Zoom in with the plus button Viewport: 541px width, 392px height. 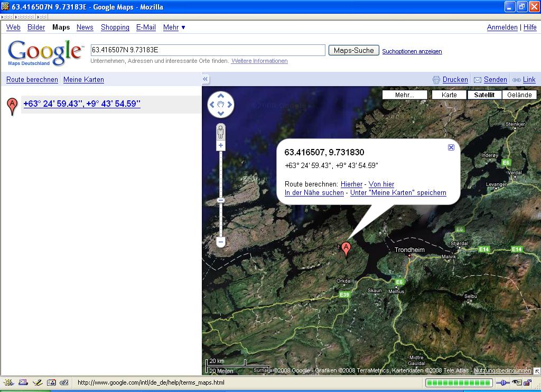[x=221, y=146]
